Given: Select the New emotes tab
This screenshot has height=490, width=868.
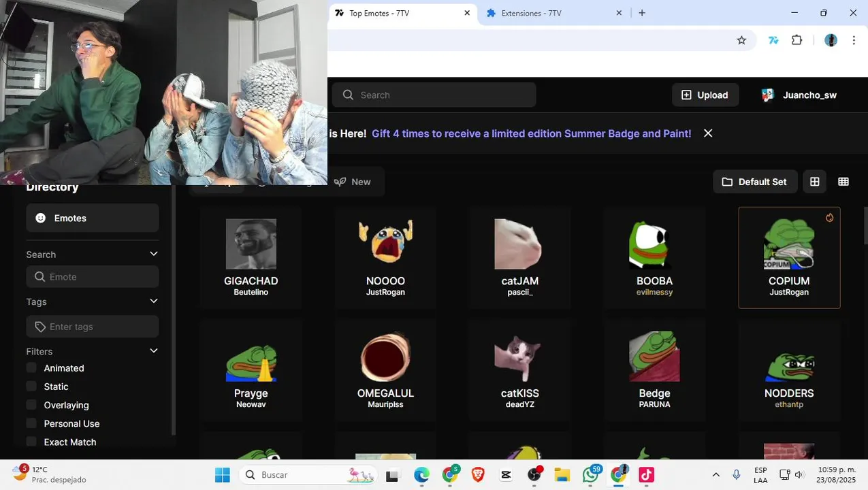Looking at the screenshot, I should 353,182.
